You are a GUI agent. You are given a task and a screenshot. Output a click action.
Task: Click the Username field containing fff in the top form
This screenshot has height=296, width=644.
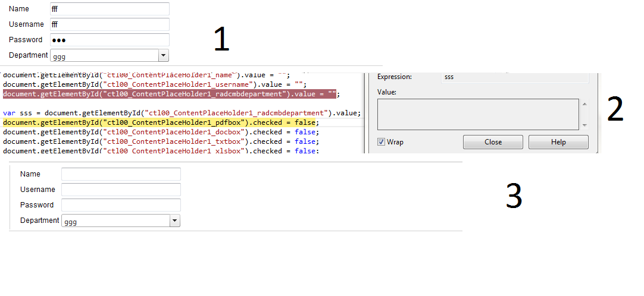[x=110, y=24]
